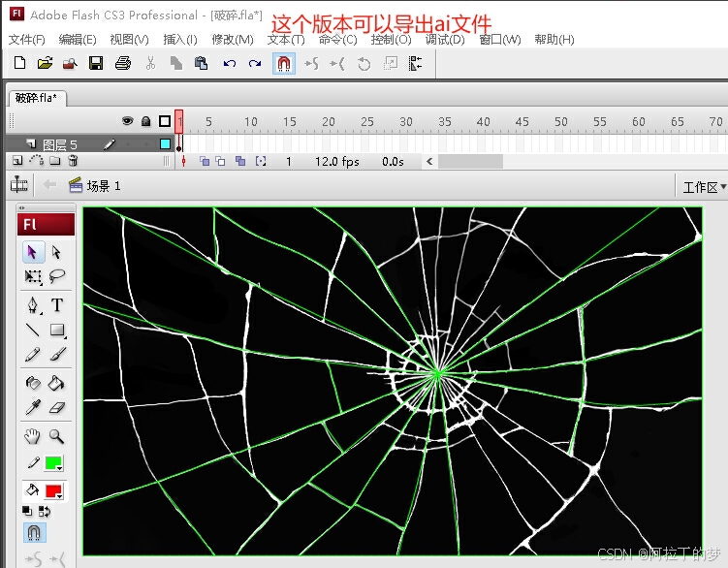Select the Brush tool

pos(57,355)
